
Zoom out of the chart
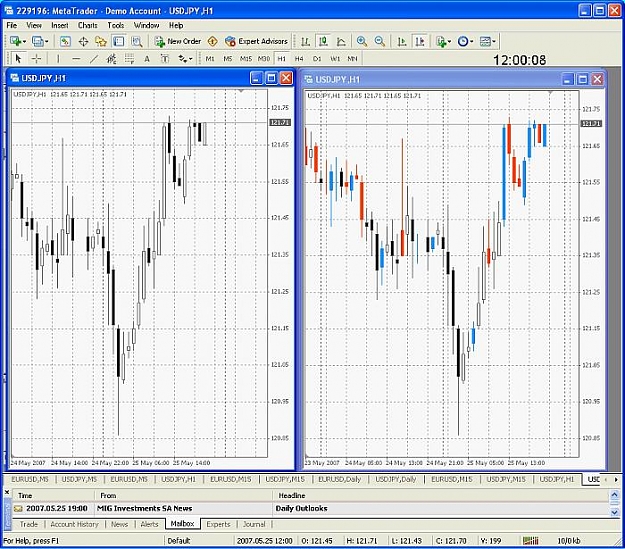(x=380, y=41)
